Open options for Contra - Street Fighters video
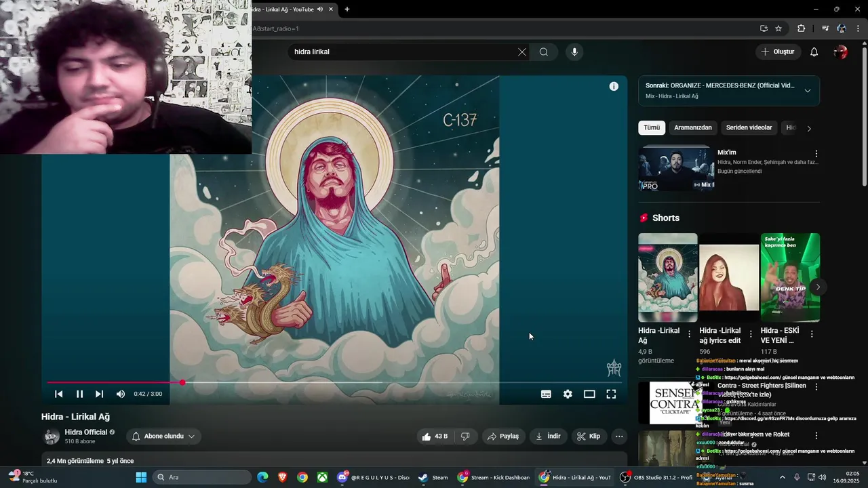 [x=816, y=386]
